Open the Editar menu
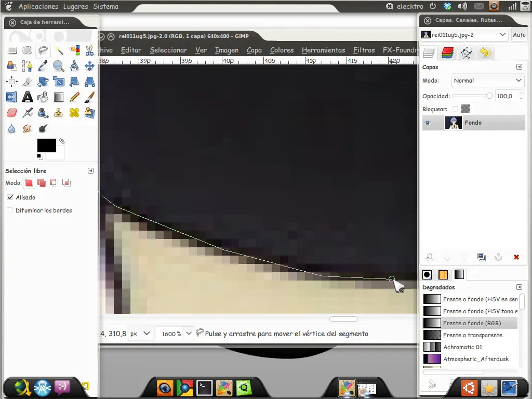Viewport: 532px width, 399px height. tap(131, 50)
